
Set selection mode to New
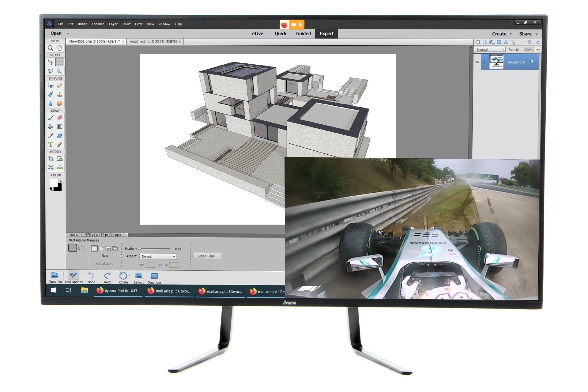[x=94, y=248]
